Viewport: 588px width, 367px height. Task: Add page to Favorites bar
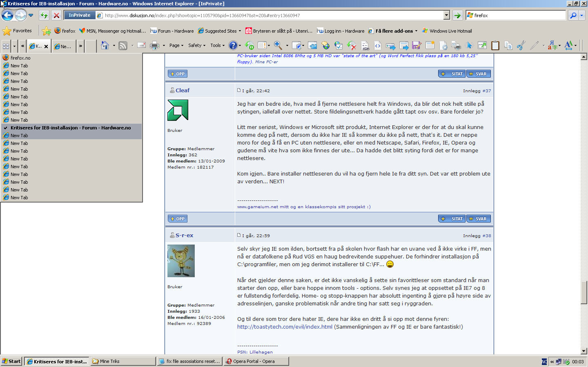click(46, 31)
